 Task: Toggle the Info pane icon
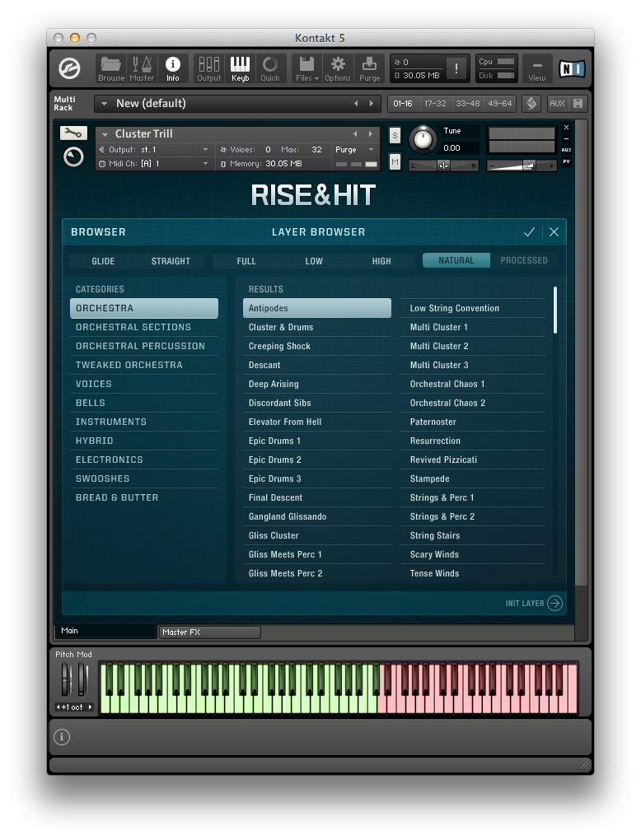coord(172,68)
